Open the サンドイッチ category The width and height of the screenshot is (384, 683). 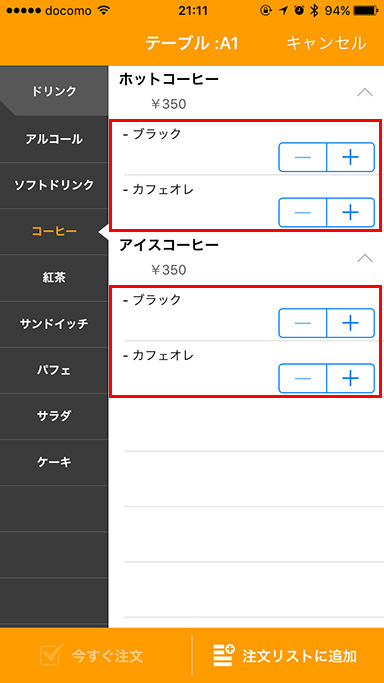[x=54, y=324]
